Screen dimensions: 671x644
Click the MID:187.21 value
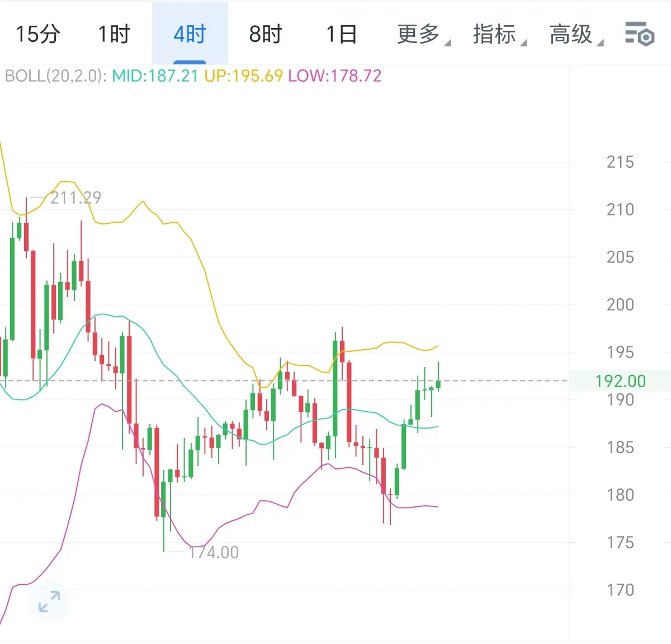[155, 76]
